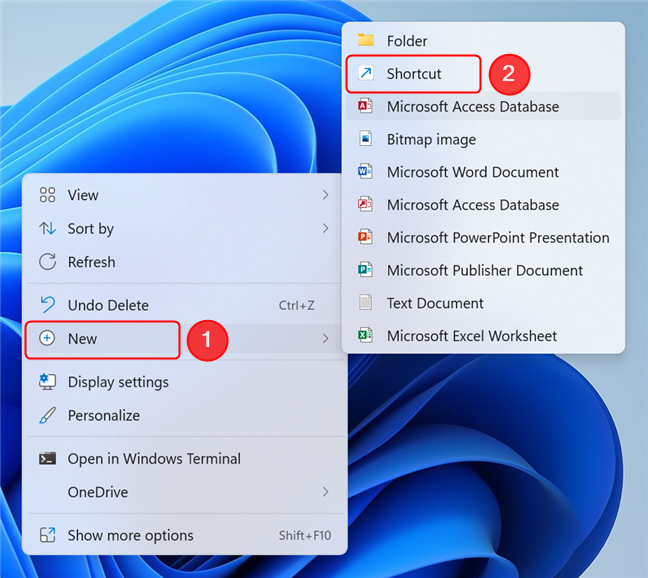648x578 pixels.
Task: Click the Shortcut arrow icon
Action: [x=366, y=74]
